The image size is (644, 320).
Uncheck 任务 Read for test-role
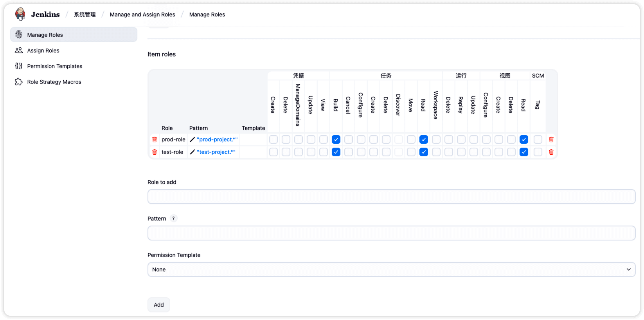coord(424,152)
